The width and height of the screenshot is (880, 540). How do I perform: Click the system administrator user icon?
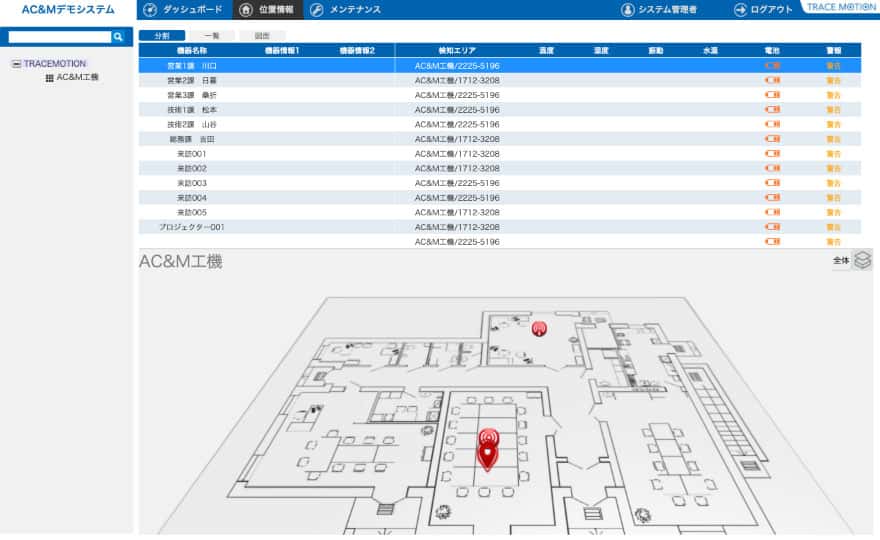(x=628, y=9)
